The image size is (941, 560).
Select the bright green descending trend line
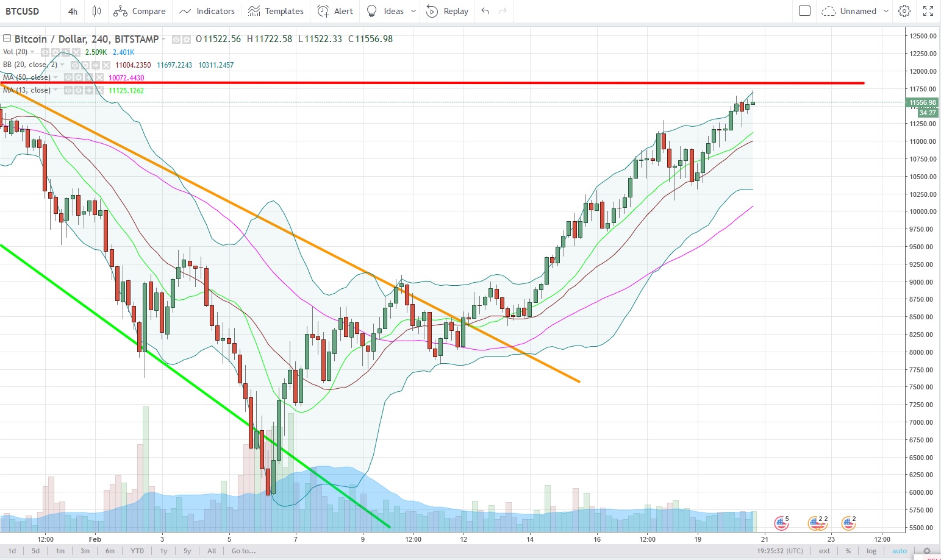[x=195, y=386]
